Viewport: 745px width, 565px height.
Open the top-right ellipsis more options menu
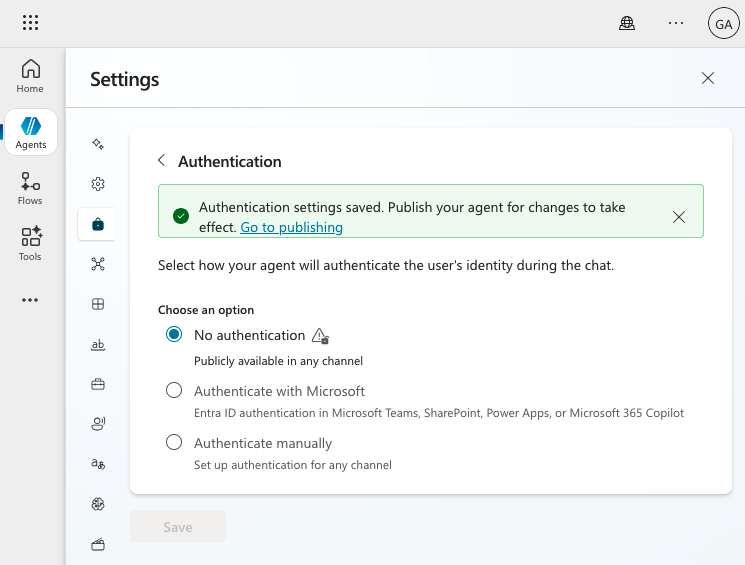pos(676,23)
